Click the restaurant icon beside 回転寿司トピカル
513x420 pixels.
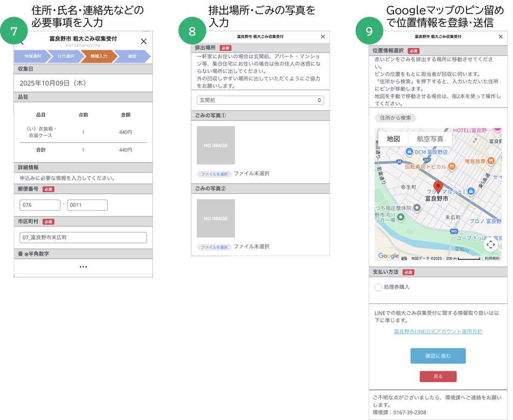click(x=451, y=167)
